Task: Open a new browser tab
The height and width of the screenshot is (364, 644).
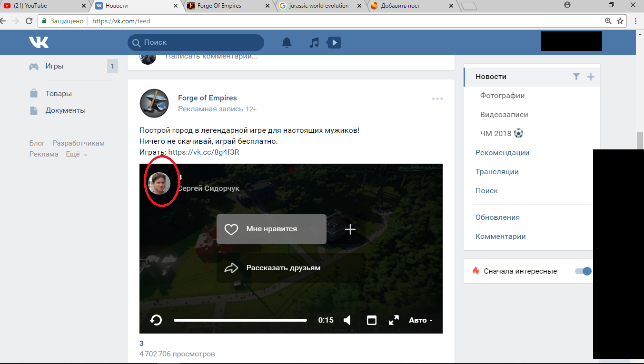Action: [x=469, y=6]
